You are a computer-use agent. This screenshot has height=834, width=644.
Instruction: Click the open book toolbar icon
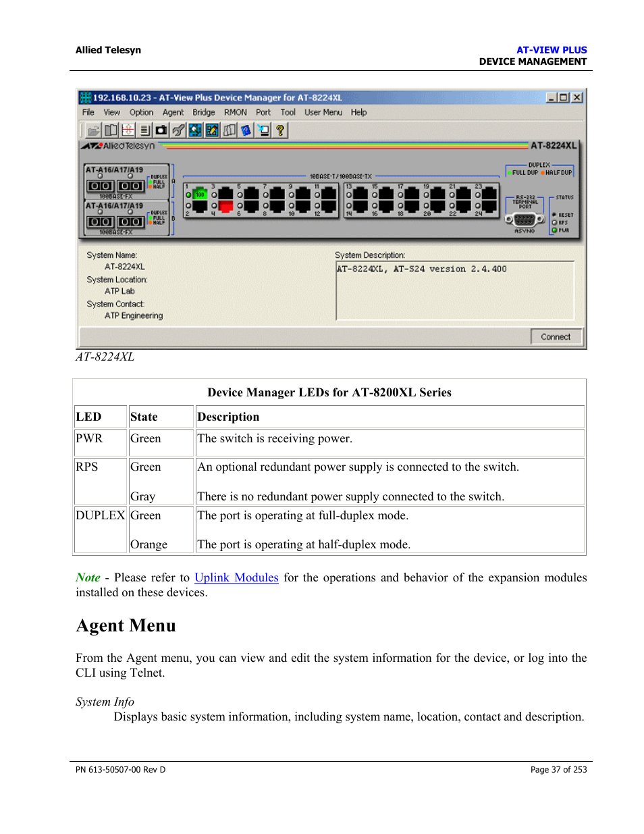pos(111,130)
